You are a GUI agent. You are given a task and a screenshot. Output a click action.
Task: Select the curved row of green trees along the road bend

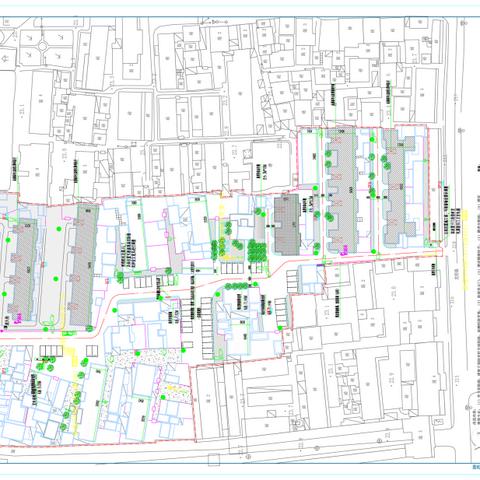coord(237,286)
